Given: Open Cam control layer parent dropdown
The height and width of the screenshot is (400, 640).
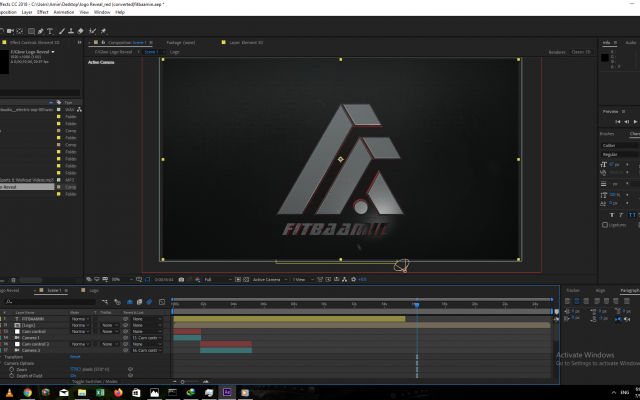Looking at the screenshot, I should pyautogui.click(x=147, y=331).
